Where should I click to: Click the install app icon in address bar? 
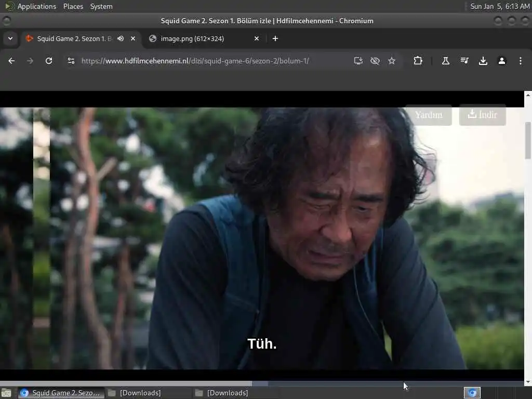(358, 61)
